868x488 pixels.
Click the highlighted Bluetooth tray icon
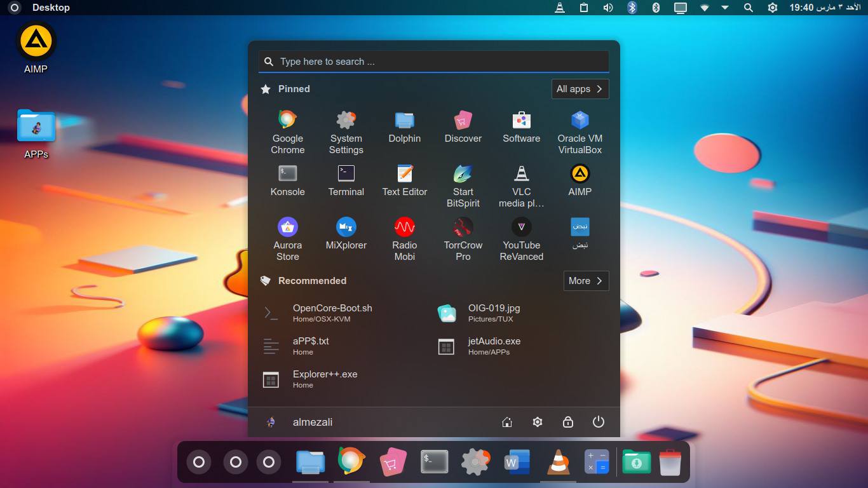pyautogui.click(x=632, y=8)
